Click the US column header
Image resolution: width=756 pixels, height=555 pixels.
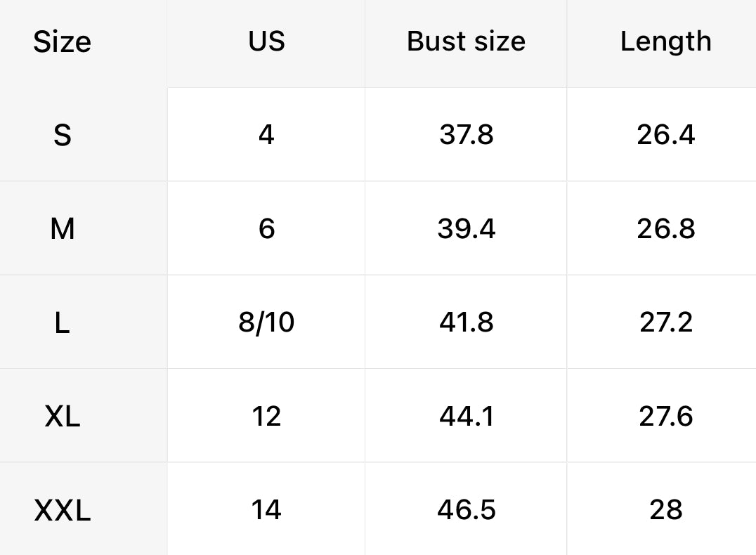tap(266, 41)
